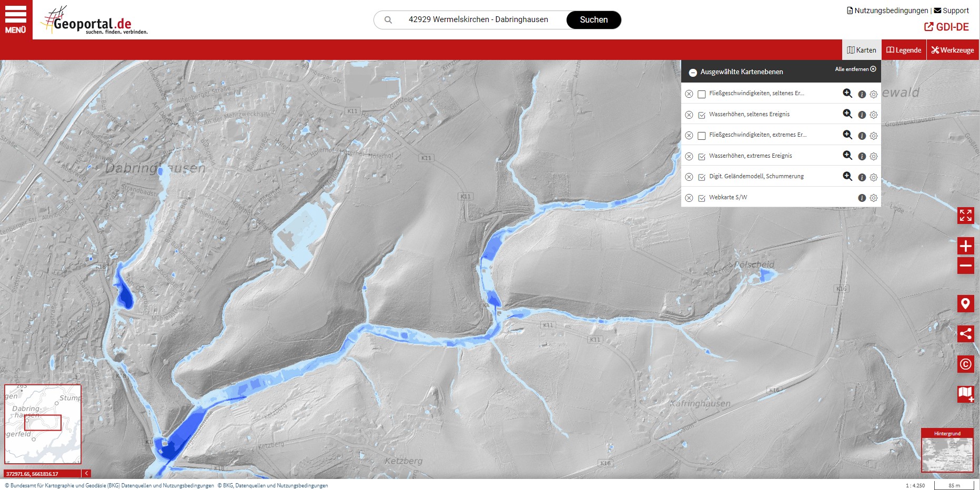Zoom to Wasserhöhen, seltenes Ereignis layer
The width and height of the screenshot is (980, 490).
(x=847, y=114)
